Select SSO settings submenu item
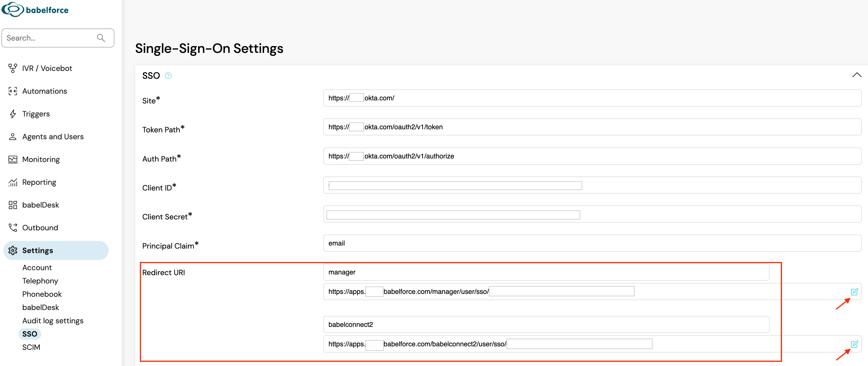Image resolution: width=868 pixels, height=366 pixels. point(30,334)
